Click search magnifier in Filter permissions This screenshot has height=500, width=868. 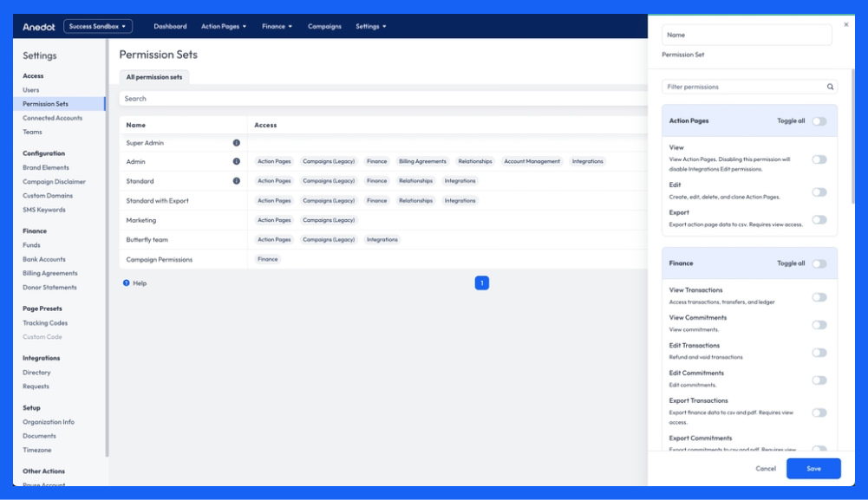(830, 87)
